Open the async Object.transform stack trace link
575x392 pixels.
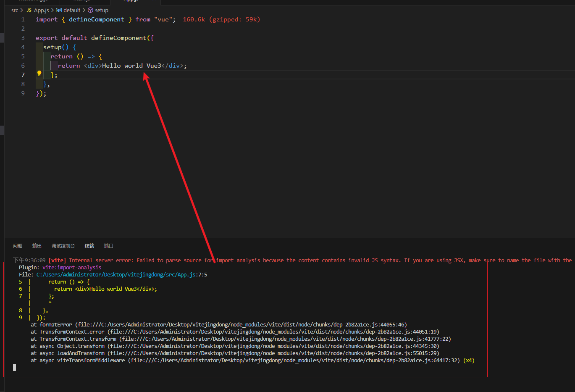(x=273, y=346)
